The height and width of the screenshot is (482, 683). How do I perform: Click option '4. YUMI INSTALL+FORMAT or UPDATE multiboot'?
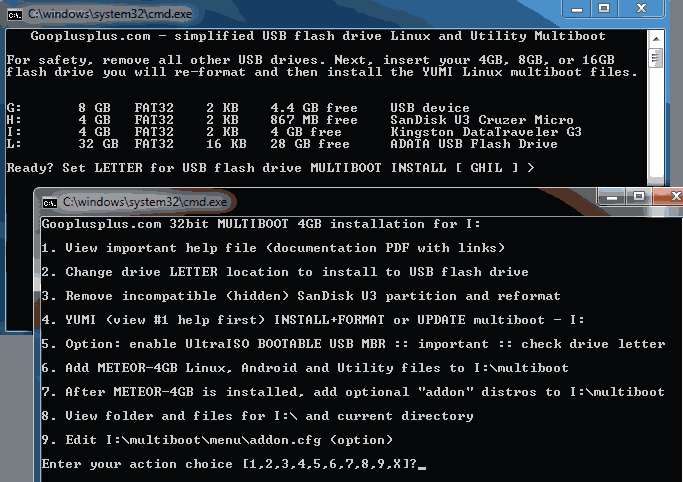click(x=313, y=320)
